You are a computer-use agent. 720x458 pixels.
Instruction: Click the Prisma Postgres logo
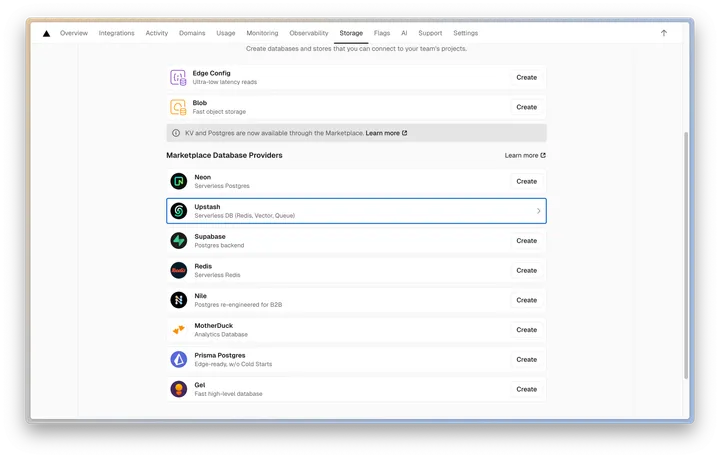[x=179, y=359]
